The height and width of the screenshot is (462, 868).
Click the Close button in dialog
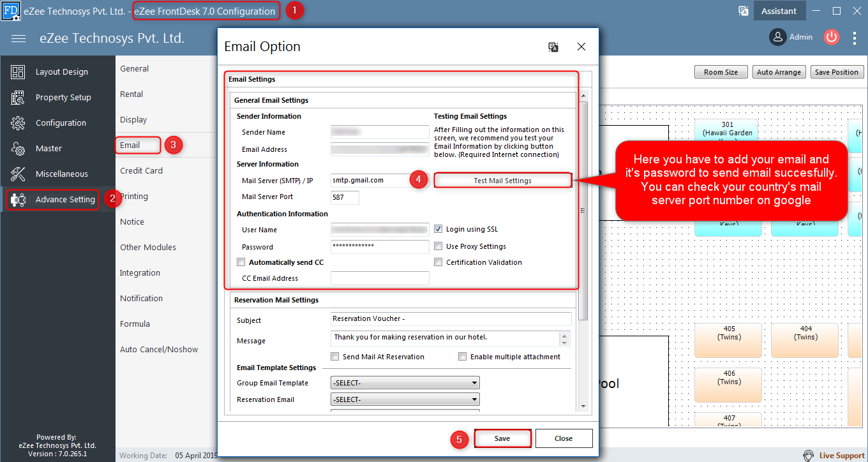pyautogui.click(x=564, y=438)
